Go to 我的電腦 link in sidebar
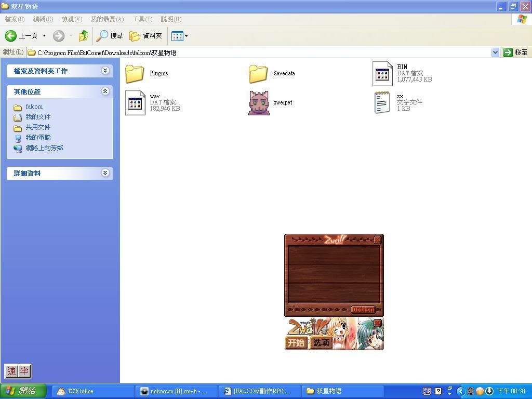The height and width of the screenshot is (399, 532). pyautogui.click(x=38, y=138)
